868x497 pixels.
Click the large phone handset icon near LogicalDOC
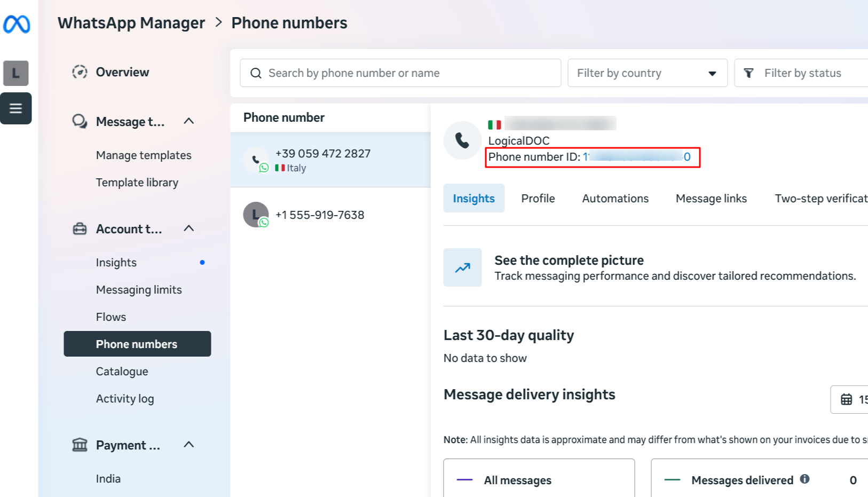point(462,140)
